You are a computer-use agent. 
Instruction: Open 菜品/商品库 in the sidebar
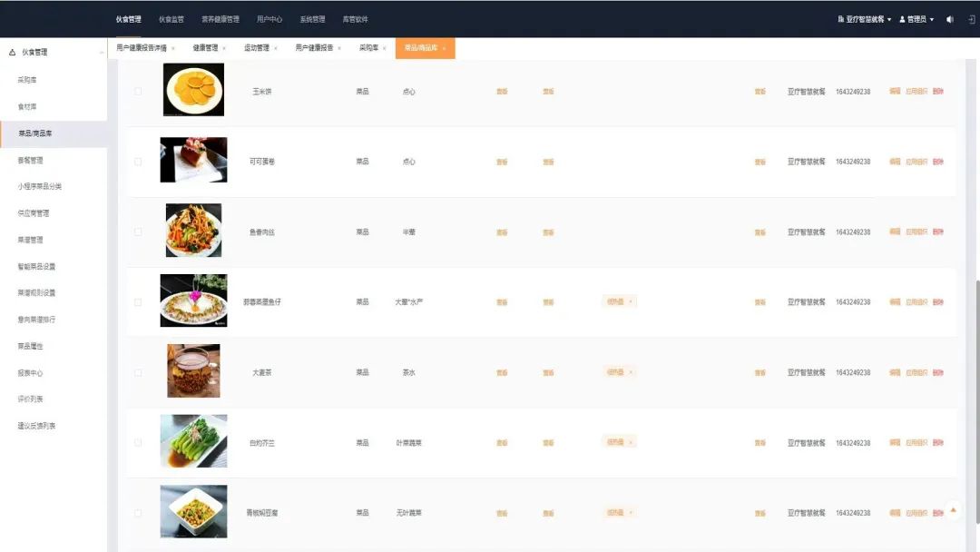pos(35,133)
